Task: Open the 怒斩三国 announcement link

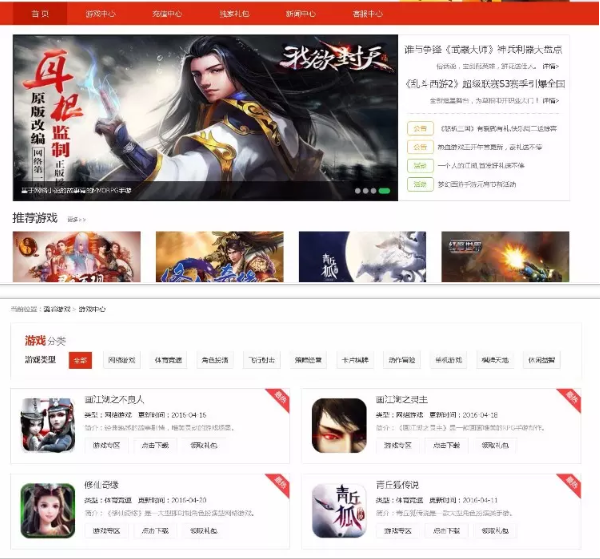Action: coord(499,129)
